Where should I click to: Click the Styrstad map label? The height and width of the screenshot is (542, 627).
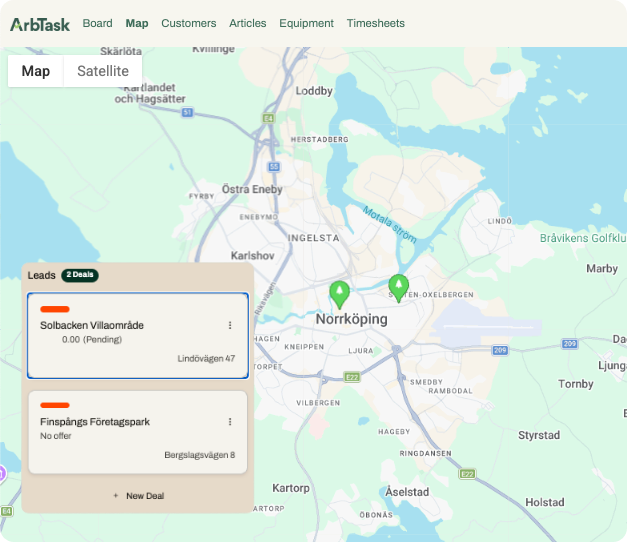click(x=539, y=435)
